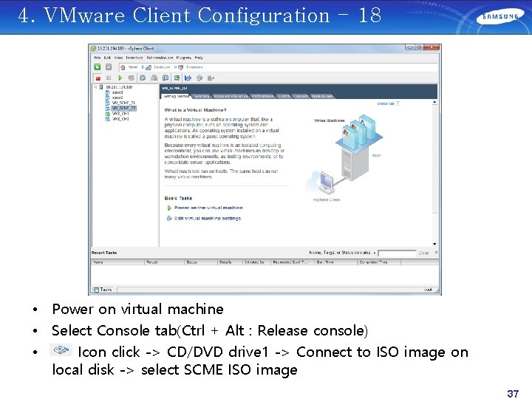This screenshot has width=532, height=399.
Task: Click scroll-up arrow of content pane
Action: coord(434,103)
